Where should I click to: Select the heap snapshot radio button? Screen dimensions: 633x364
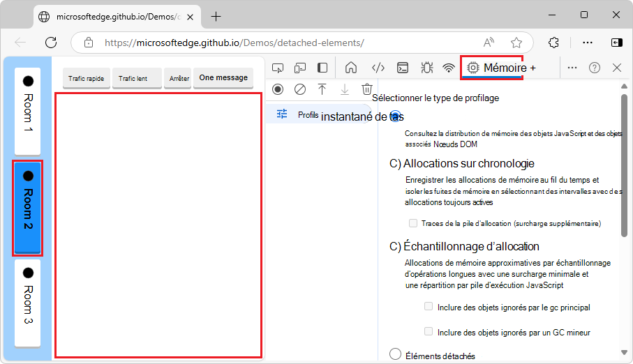396,116
